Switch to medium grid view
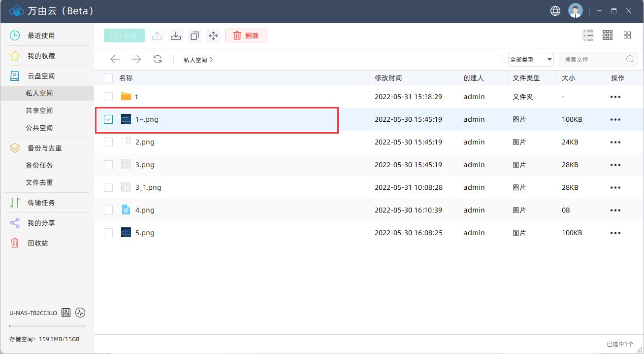Viewport: 644px width, 354px height. tap(608, 35)
